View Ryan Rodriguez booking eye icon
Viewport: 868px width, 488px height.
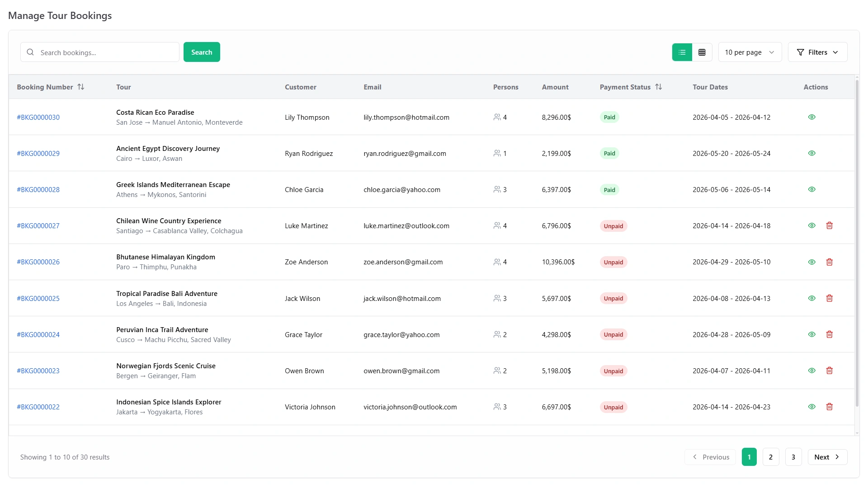click(811, 153)
